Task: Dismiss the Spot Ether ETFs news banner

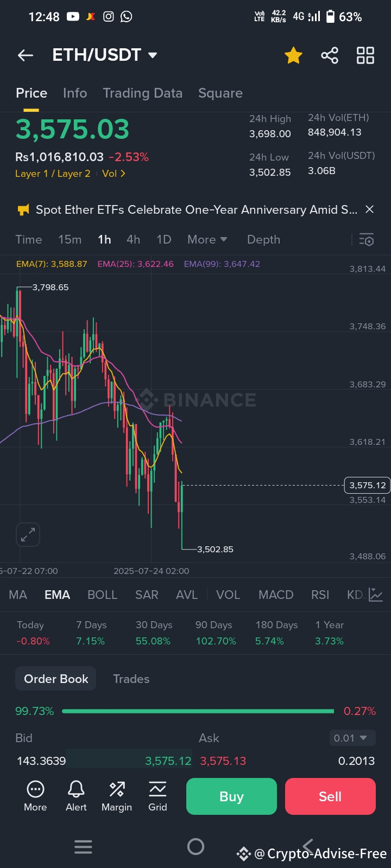Action: (x=369, y=209)
